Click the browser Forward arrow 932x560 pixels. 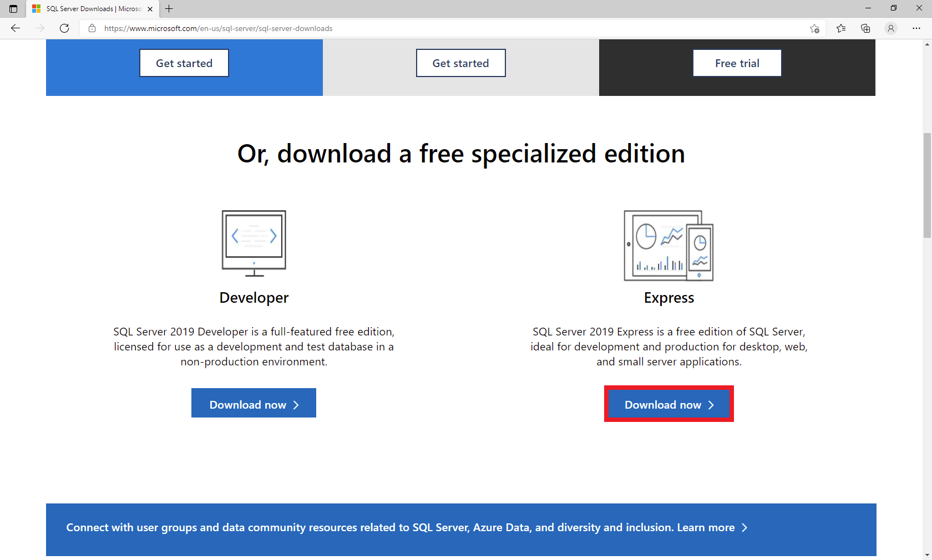click(x=40, y=28)
